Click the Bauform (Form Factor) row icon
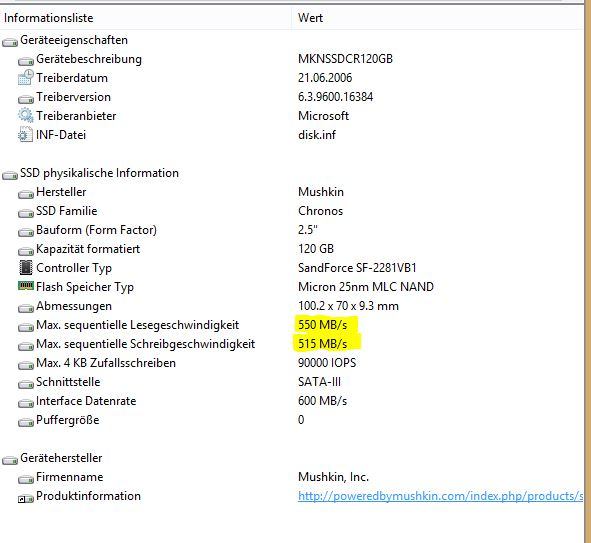The image size is (591, 543). 26,232
